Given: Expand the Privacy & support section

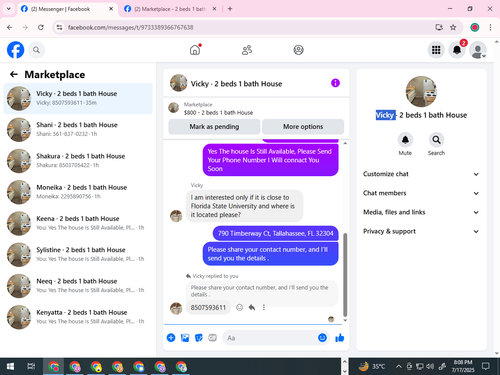Looking at the screenshot, I should click(x=421, y=231).
